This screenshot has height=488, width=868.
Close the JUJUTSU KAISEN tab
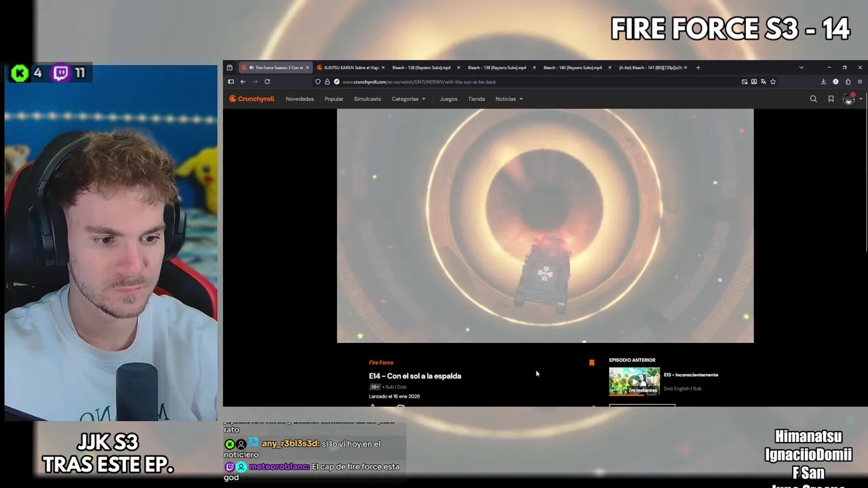[383, 67]
